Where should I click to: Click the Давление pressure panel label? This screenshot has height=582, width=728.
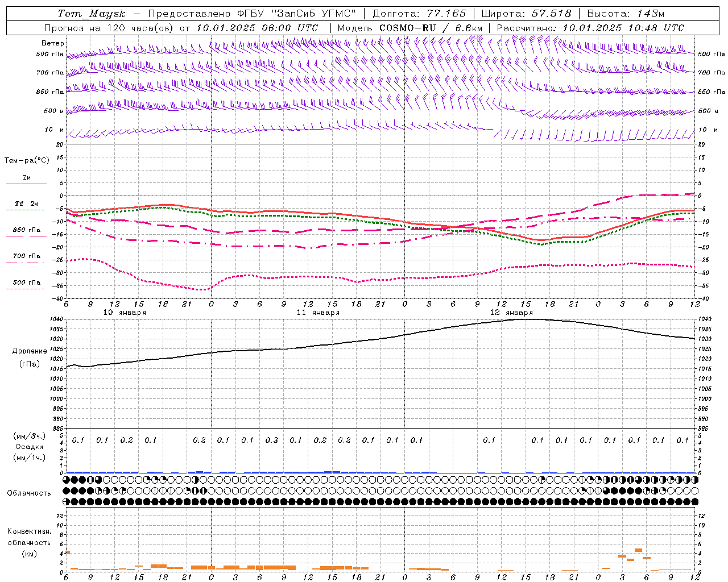pos(30,351)
